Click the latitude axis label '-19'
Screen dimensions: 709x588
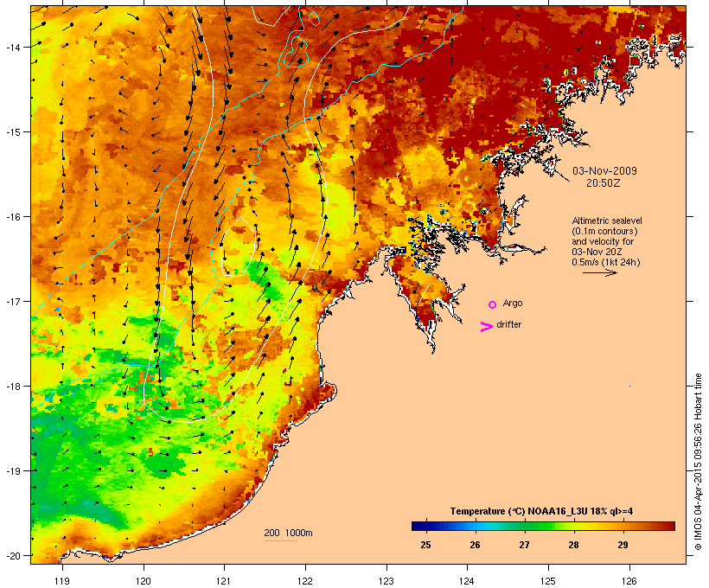pos(12,471)
